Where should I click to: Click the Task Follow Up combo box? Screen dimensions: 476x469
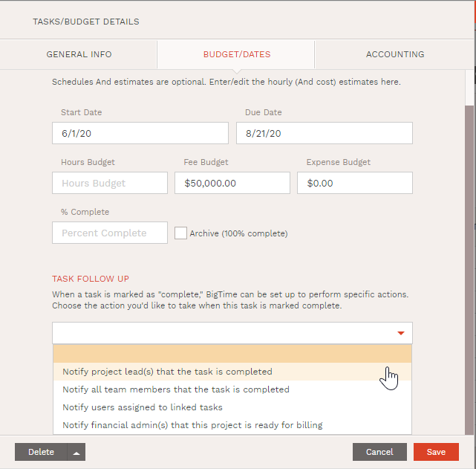[x=232, y=333]
